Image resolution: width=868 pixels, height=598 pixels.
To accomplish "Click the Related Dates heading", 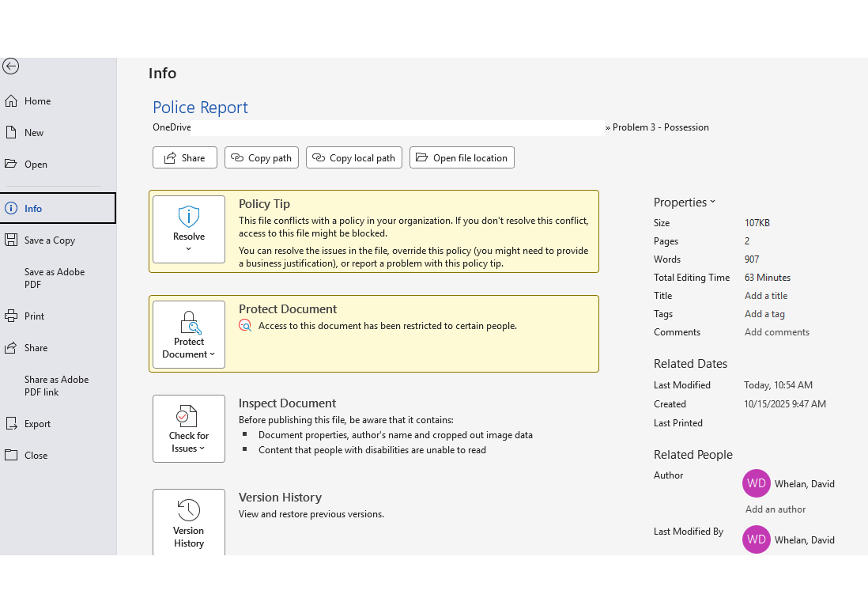I will tap(690, 364).
